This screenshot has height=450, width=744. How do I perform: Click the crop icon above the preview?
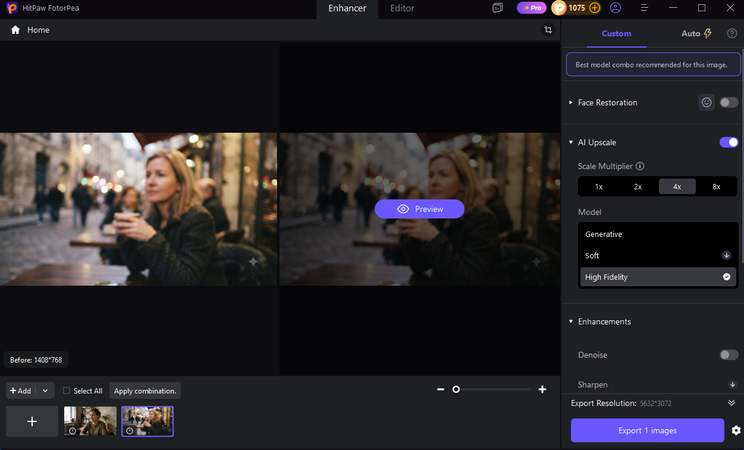[x=548, y=30]
